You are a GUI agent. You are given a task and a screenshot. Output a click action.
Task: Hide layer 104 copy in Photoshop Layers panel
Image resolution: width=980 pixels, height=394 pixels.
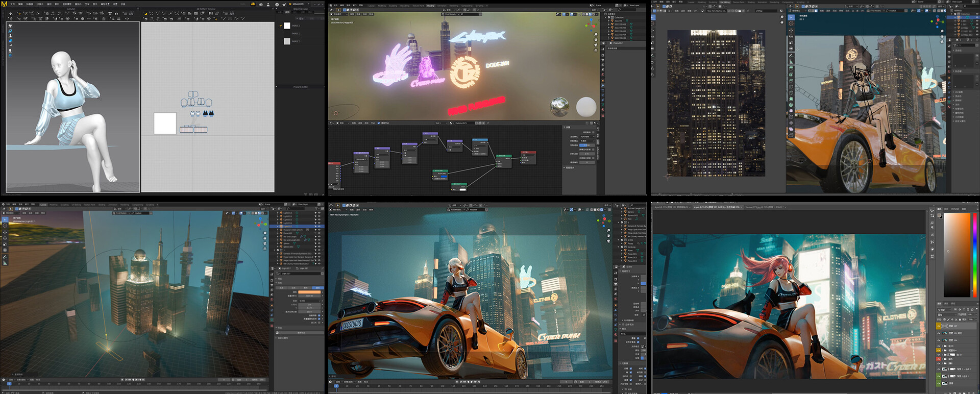coord(939,333)
